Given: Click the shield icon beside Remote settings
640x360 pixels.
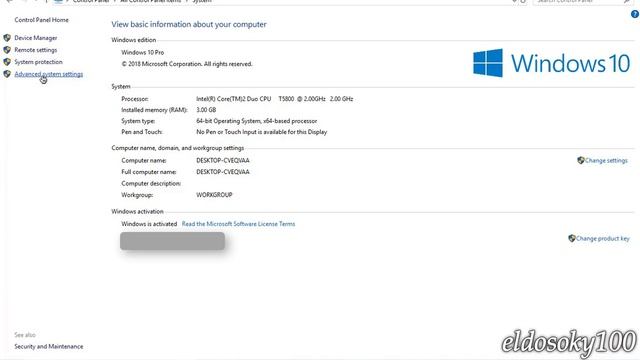Looking at the screenshot, I should point(7,50).
